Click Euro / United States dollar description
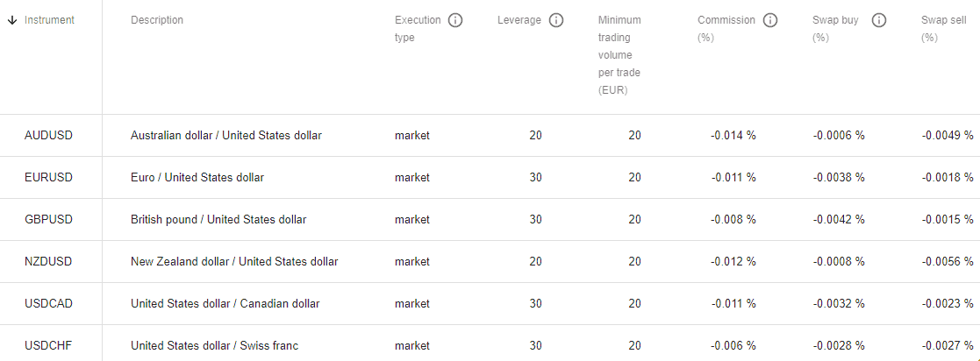The height and width of the screenshot is (361, 980). point(197,177)
